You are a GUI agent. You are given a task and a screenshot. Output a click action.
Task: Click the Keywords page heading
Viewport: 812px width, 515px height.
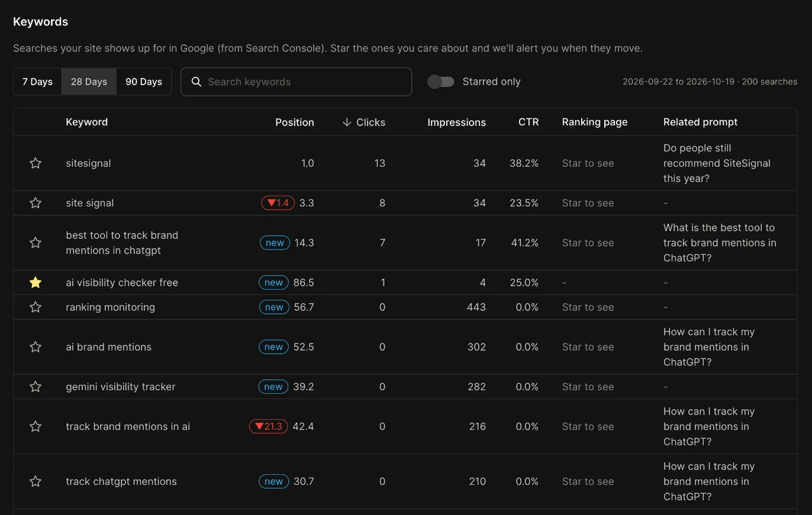point(40,22)
